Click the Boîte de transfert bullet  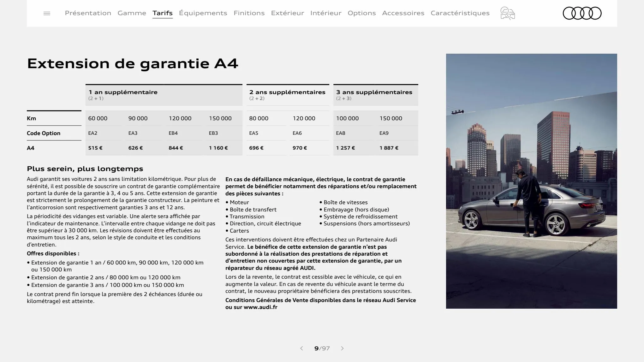point(251,210)
